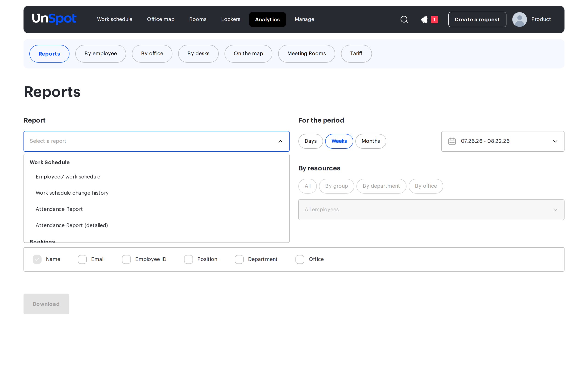Open the Manage menu
Image resolution: width=588 pixels, height=368 pixels.
pyautogui.click(x=304, y=19)
